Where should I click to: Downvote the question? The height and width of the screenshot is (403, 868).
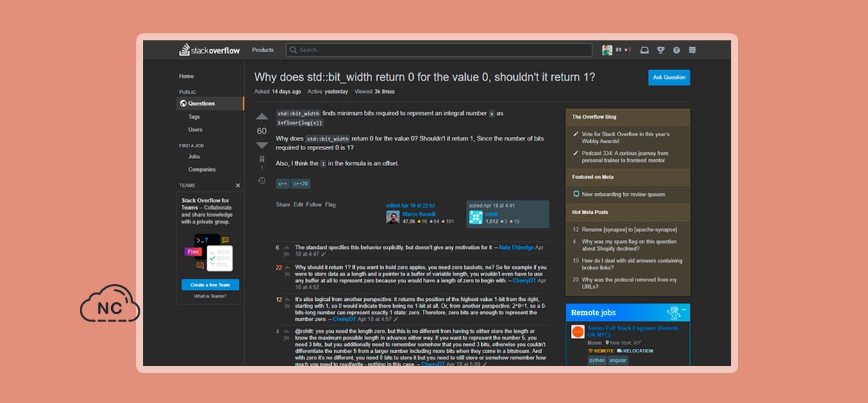click(262, 145)
